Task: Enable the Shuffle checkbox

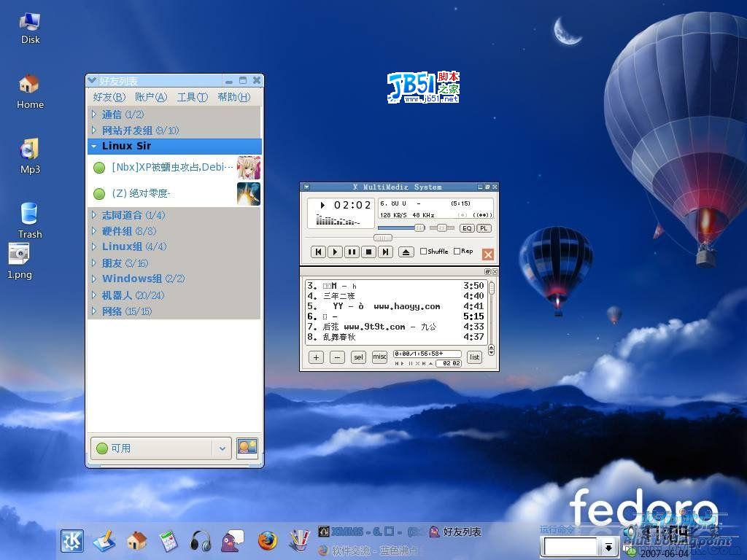Action: click(x=424, y=252)
